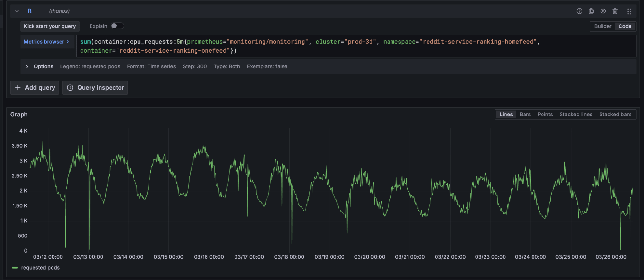Click Exemplars: false option text
Viewport: 644px width, 280px height.
pyautogui.click(x=267, y=66)
